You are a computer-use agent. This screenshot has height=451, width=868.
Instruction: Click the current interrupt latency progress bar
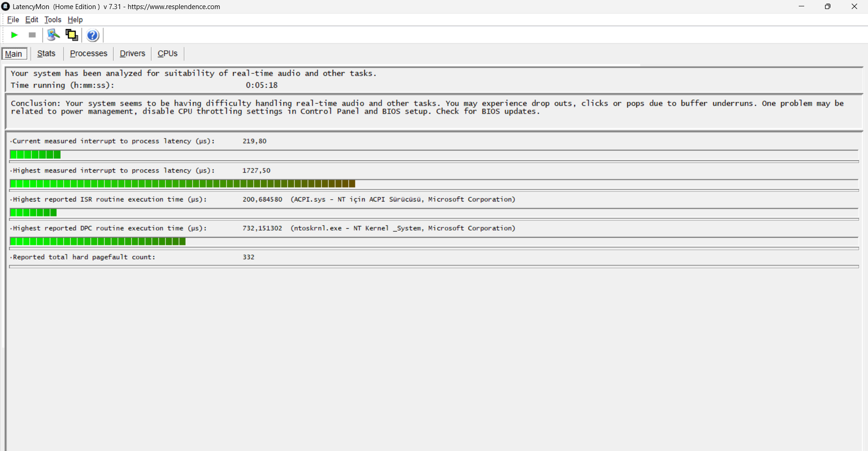[434, 154]
